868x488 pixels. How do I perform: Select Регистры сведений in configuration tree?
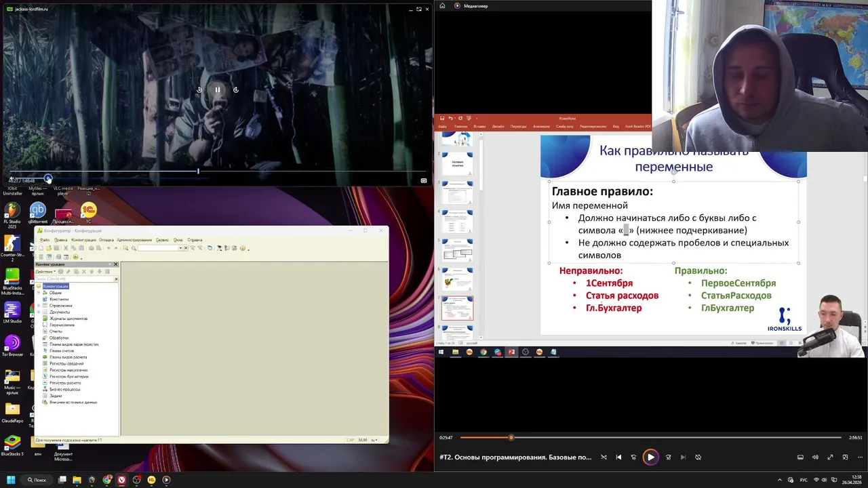[66, 363]
